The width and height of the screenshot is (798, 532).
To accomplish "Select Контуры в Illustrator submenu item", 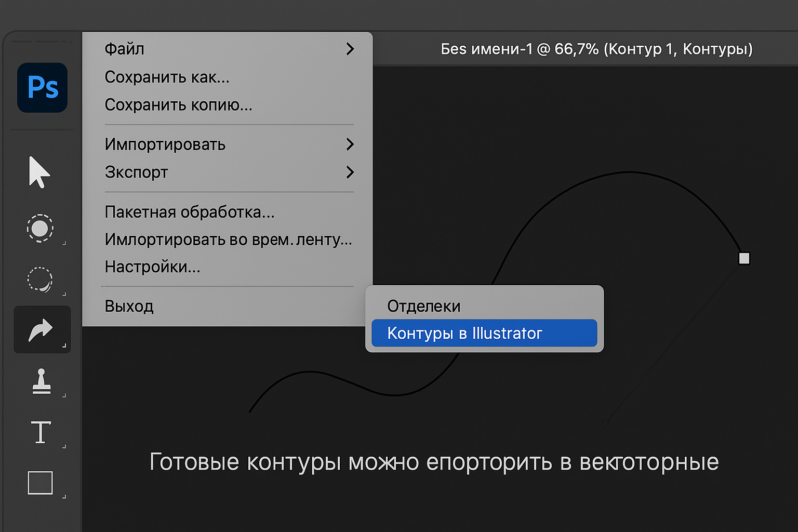I will (484, 333).
